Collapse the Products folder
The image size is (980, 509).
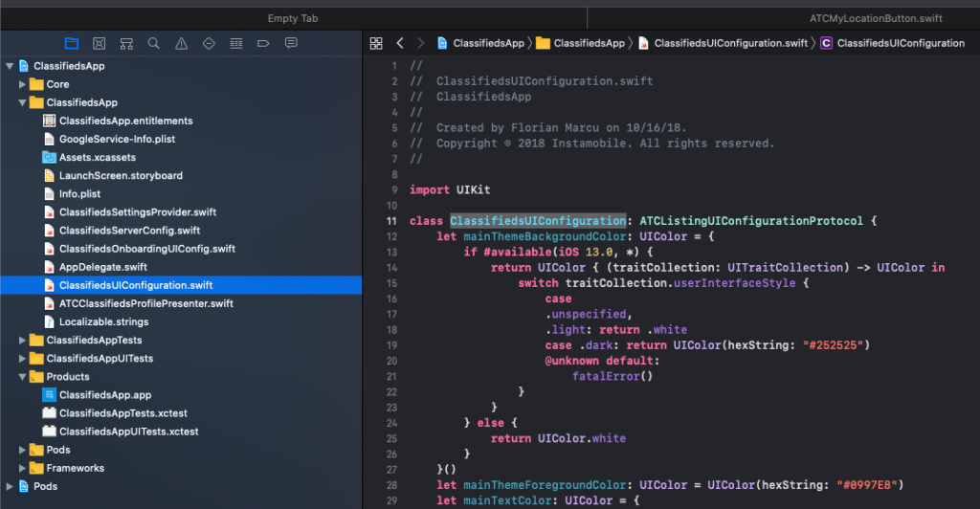(23, 377)
